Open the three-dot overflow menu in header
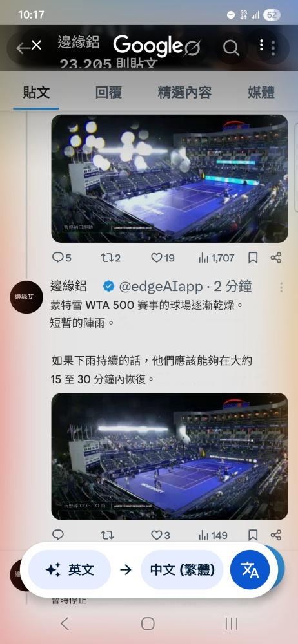The height and width of the screenshot is (644, 298). (261, 45)
